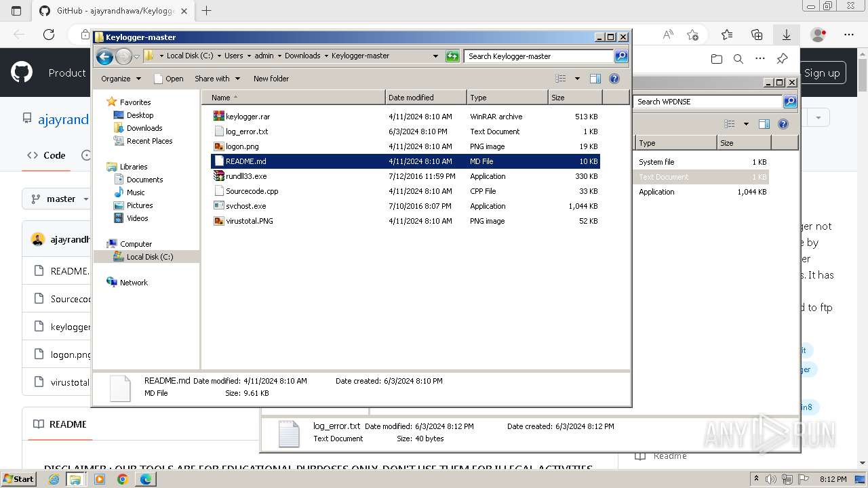Screen dimensions: 868x488
Task: Open Recent Places in navigation pane
Action: 149,141
